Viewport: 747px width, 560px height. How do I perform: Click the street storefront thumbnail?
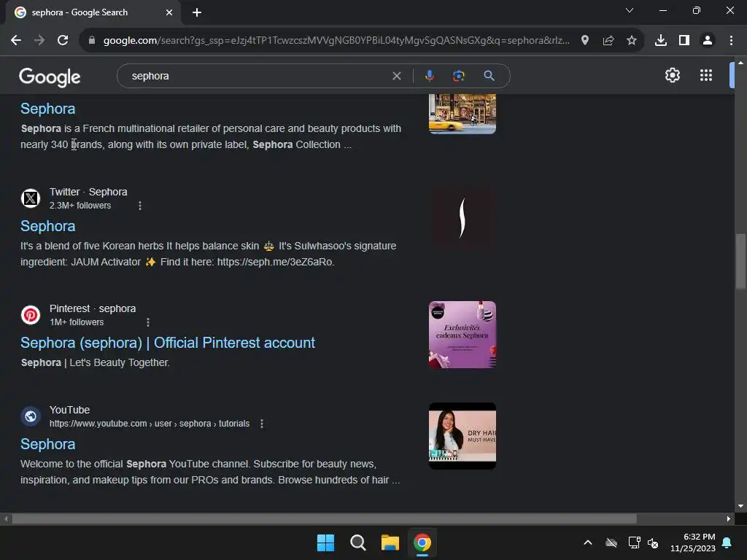point(462,114)
